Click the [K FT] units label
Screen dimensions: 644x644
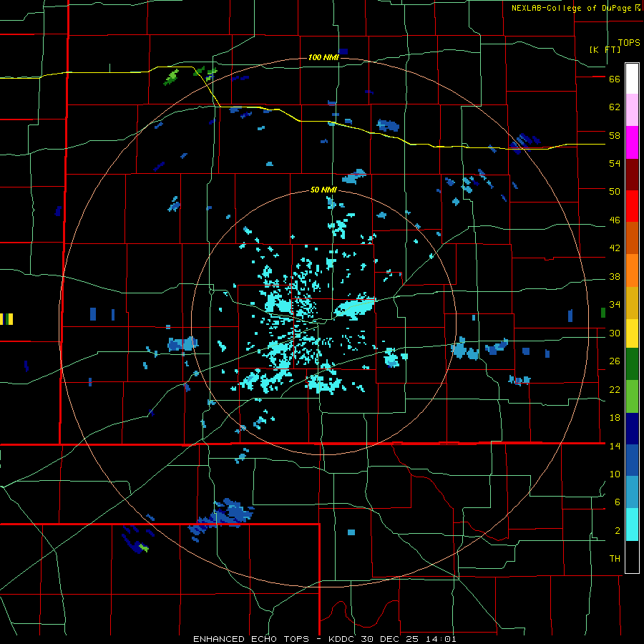(605, 49)
